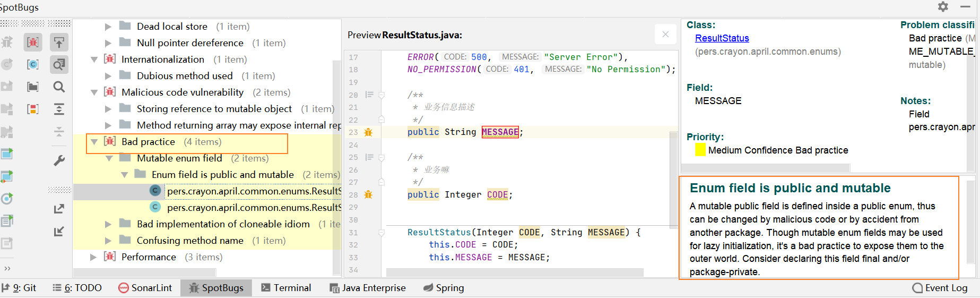
Task: Click the grayed analyze bug icon at top
Action: (x=7, y=42)
